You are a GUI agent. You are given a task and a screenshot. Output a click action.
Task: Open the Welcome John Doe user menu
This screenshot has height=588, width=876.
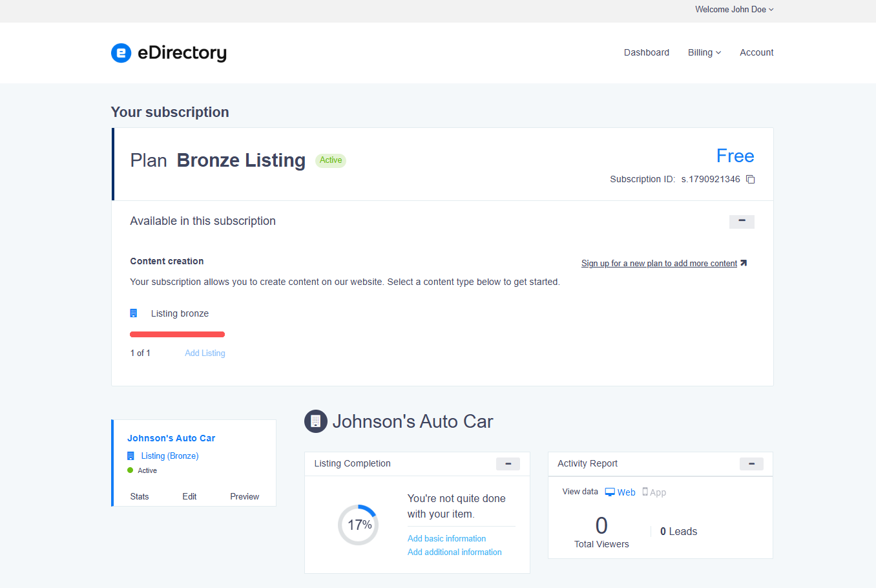734,10
